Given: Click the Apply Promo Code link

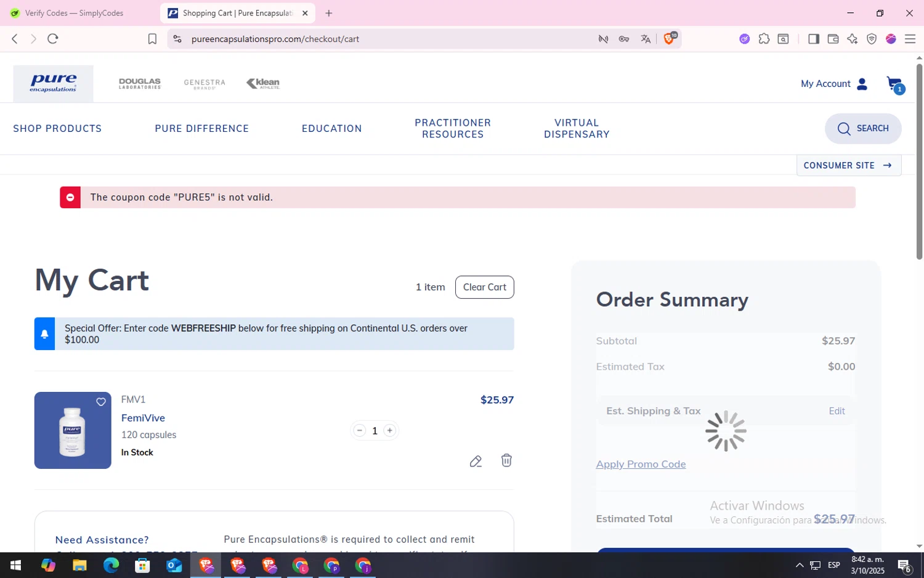Looking at the screenshot, I should pyautogui.click(x=641, y=464).
